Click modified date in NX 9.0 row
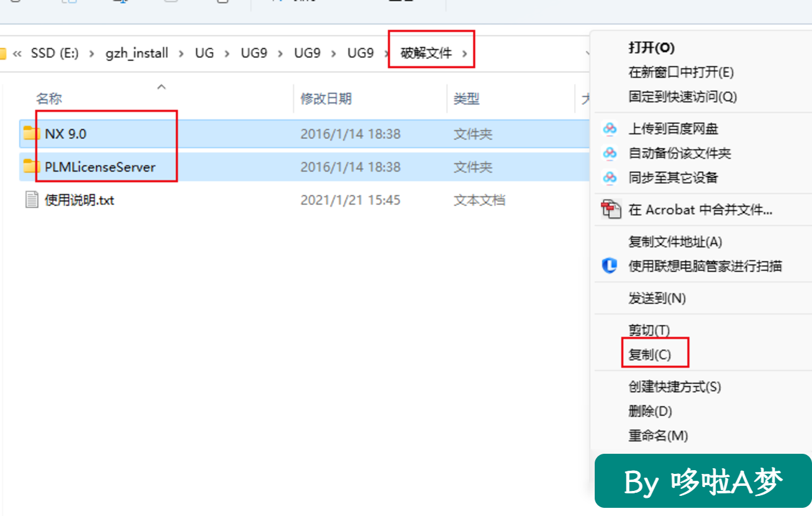The image size is (812, 516). coord(350,134)
